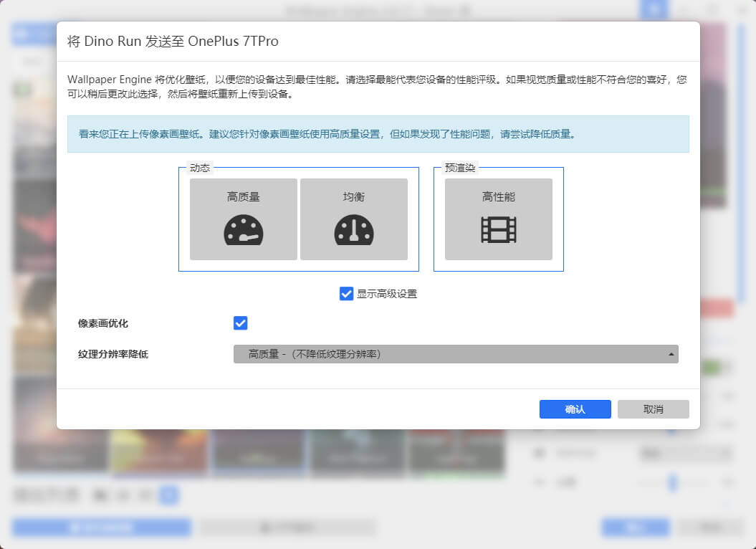Click the 取消 (Cancel) button
Viewport: 756px width, 549px height.
(653, 409)
